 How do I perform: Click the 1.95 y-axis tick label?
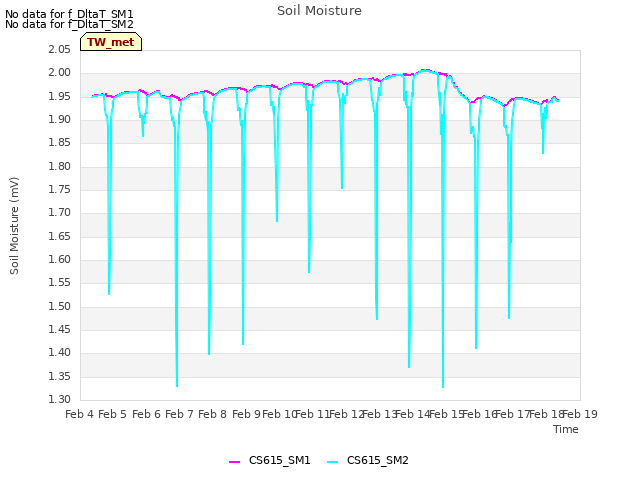59,97
